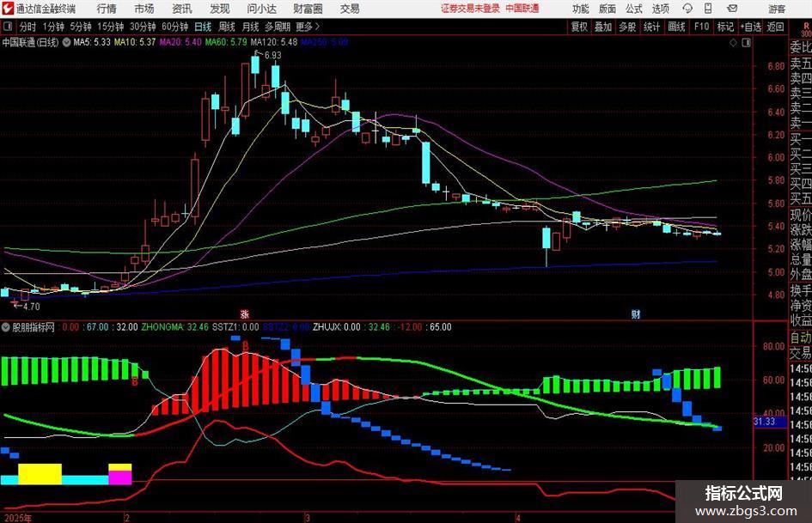The width and height of the screenshot is (812, 523).
Task: Open the 公式 menu
Action: coord(634,9)
